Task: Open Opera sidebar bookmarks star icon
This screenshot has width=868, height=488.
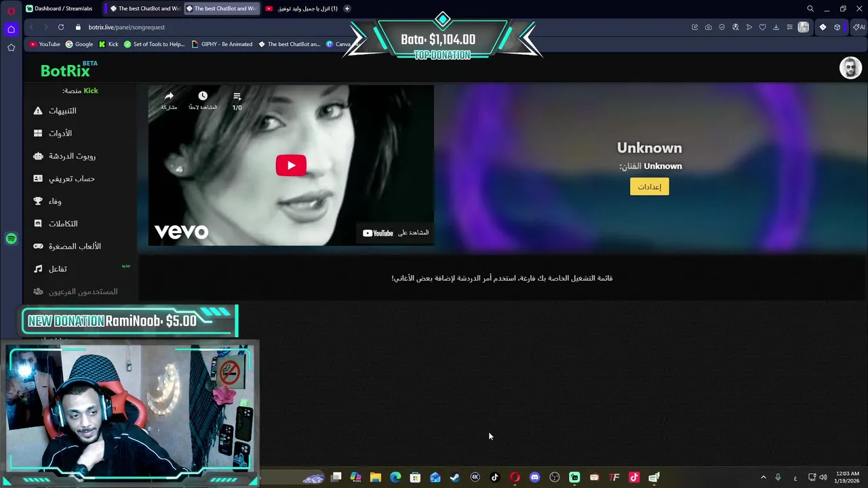Action: pos(11,47)
